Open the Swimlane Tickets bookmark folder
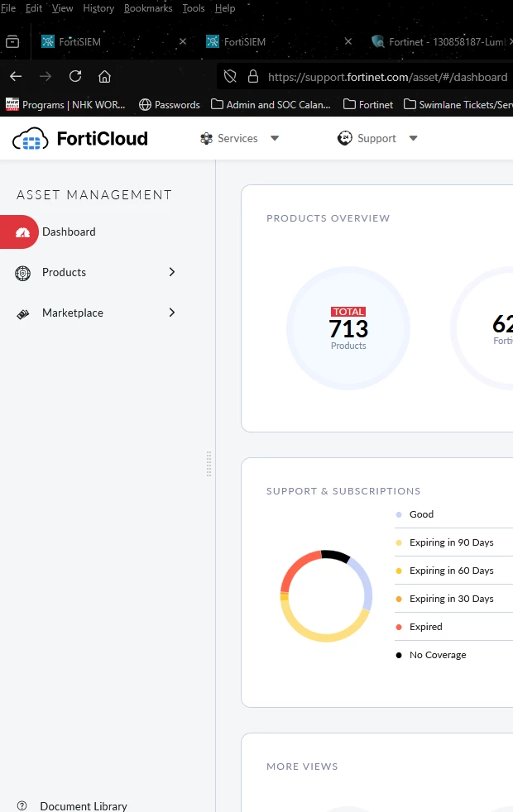 pos(458,105)
